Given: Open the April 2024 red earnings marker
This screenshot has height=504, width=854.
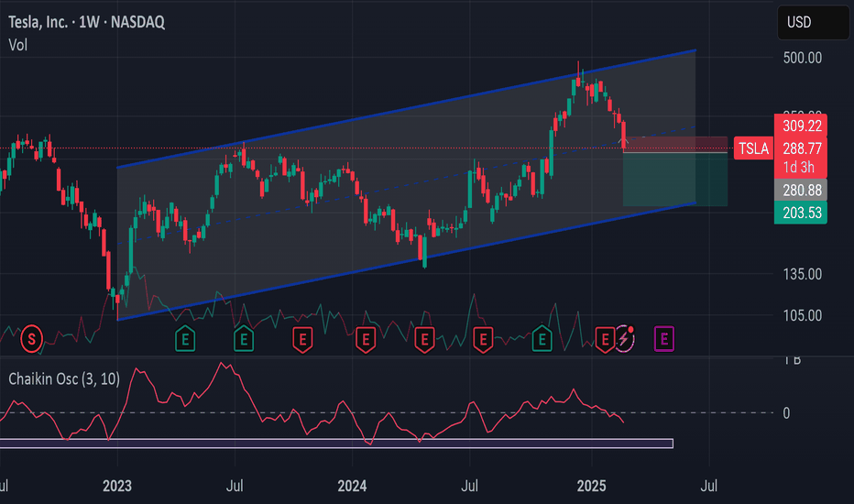Looking at the screenshot, I should (x=424, y=339).
